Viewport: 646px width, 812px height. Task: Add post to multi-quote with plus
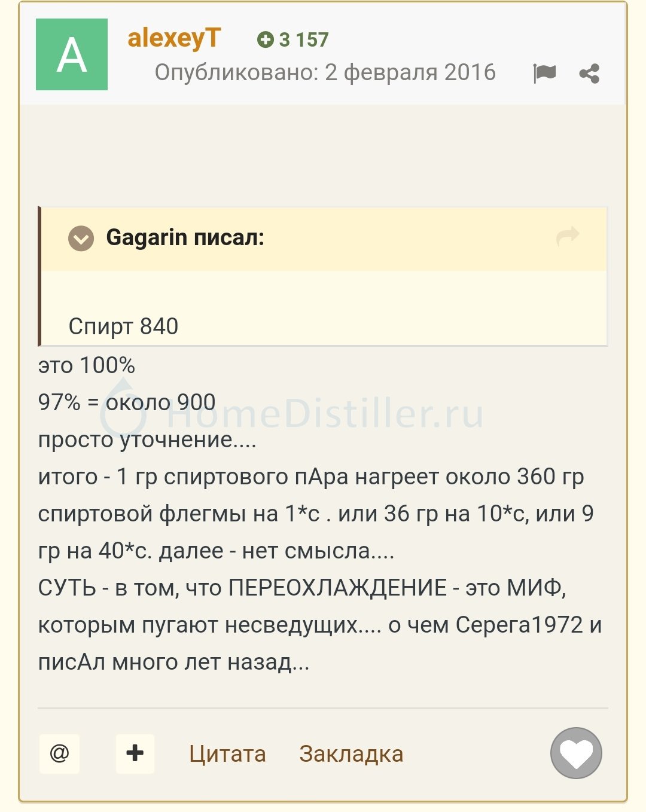(135, 753)
